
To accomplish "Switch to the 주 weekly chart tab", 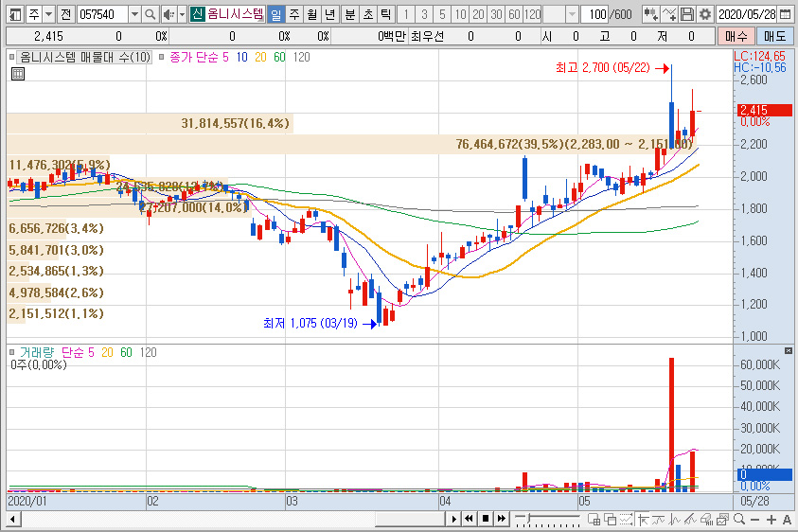I will [294, 14].
